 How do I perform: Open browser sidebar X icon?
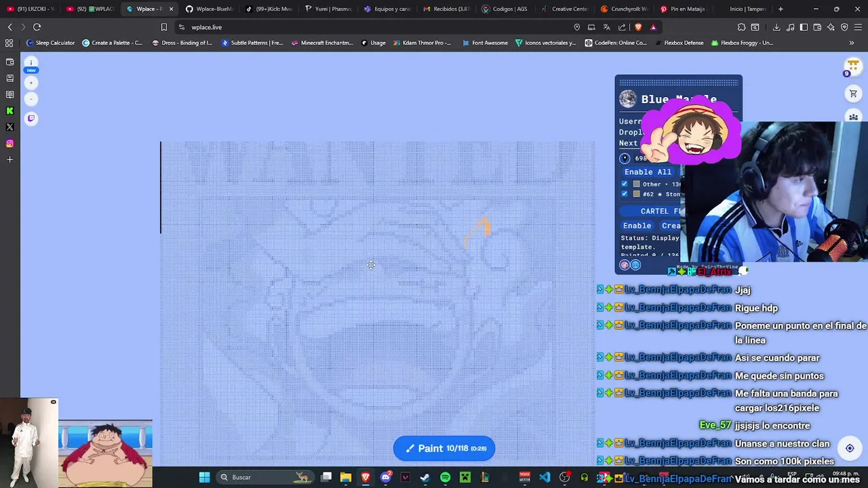9,127
